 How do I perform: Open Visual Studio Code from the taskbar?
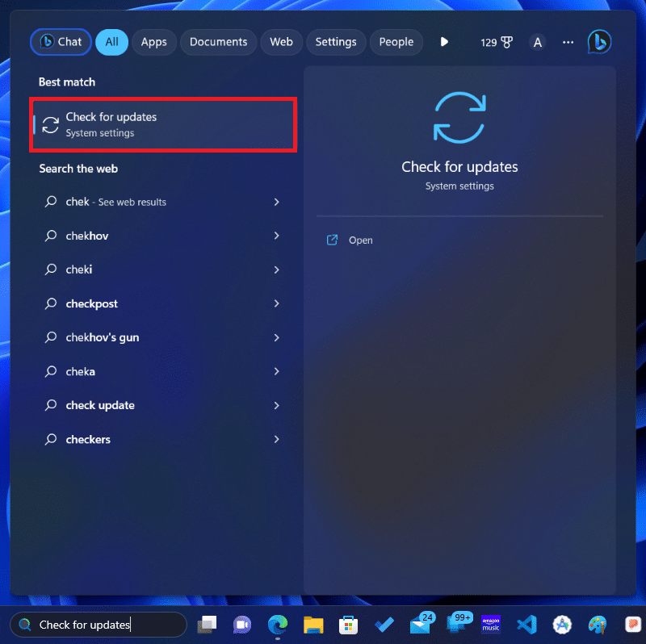[x=526, y=625]
